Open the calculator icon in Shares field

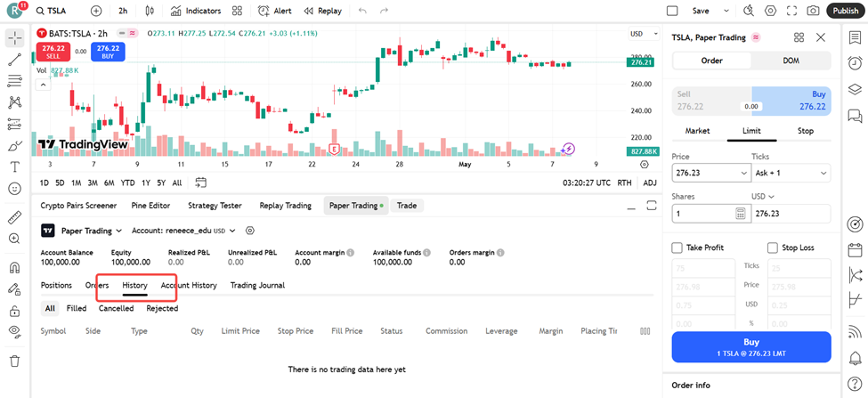[741, 214]
